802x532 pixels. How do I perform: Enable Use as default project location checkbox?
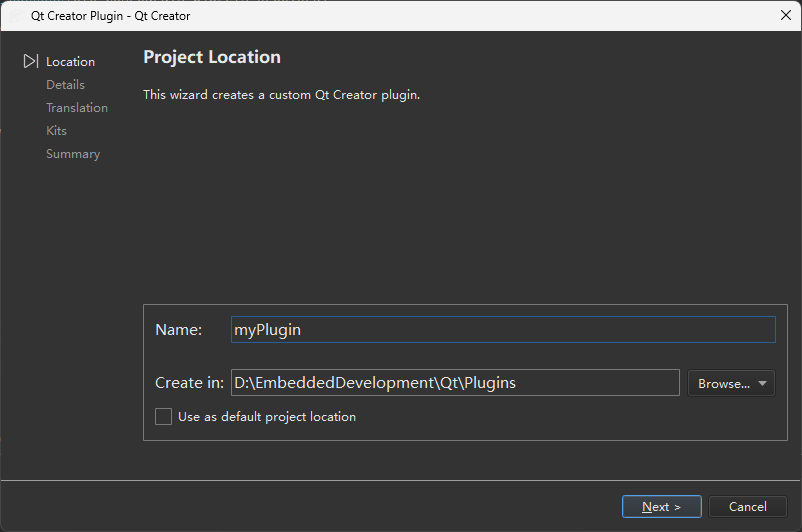coord(163,416)
